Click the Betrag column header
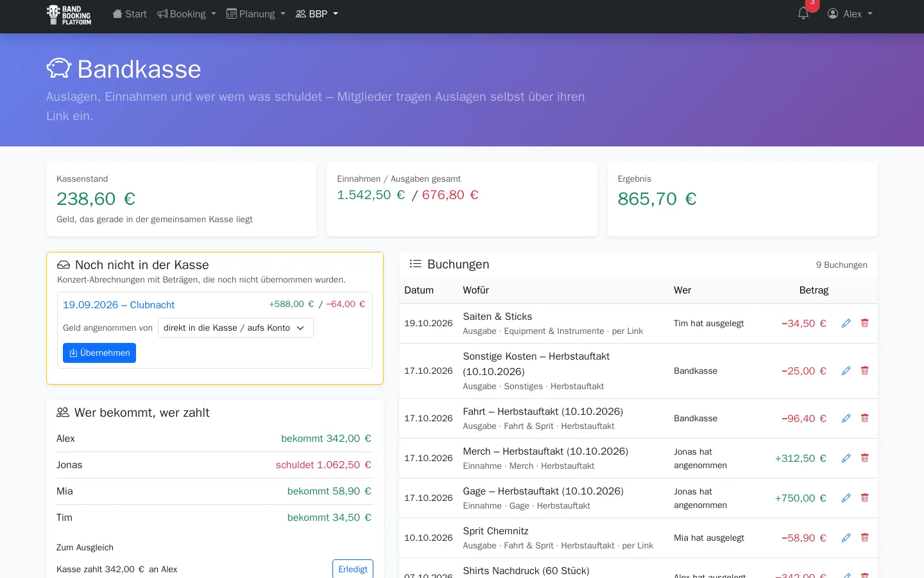 pyautogui.click(x=814, y=290)
